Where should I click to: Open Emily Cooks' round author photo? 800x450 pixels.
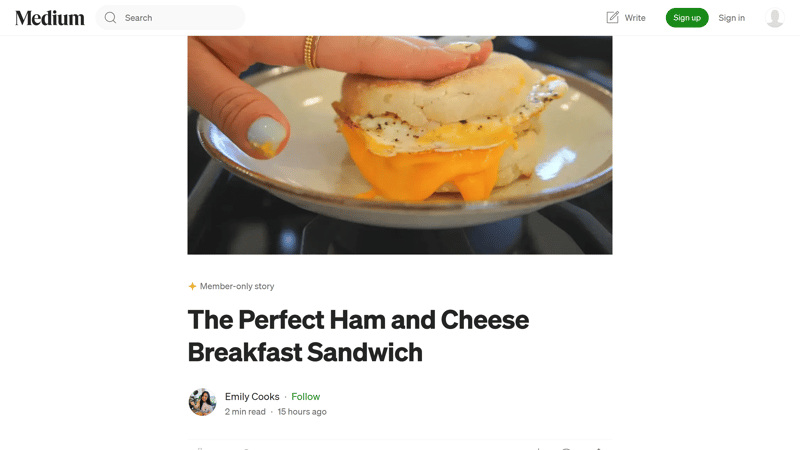[x=202, y=402]
